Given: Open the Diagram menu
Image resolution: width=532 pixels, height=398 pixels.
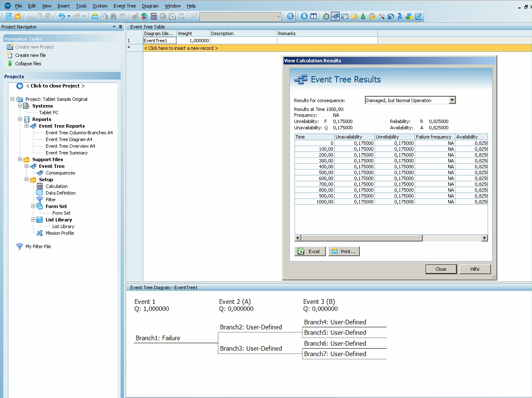Looking at the screenshot, I should pyautogui.click(x=150, y=6).
